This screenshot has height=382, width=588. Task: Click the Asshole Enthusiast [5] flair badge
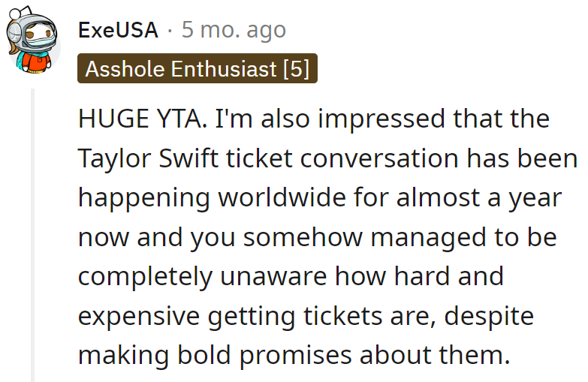click(197, 69)
